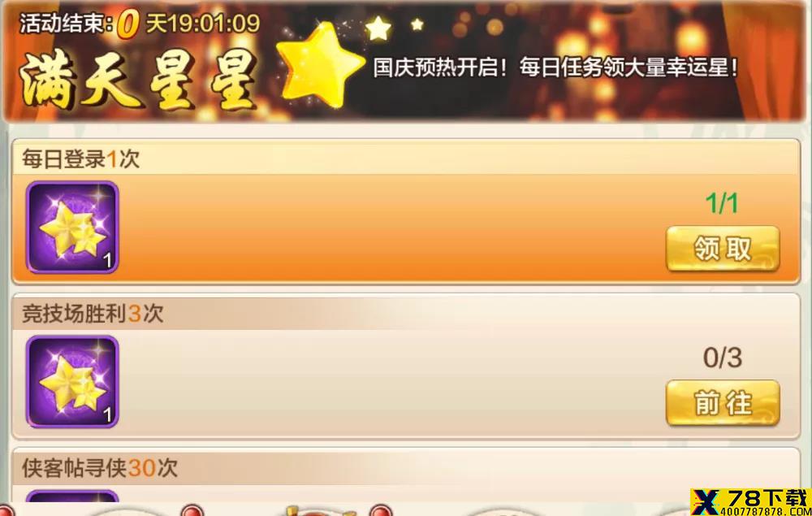Claim the daily login reward with 领取
Image resolution: width=812 pixels, height=516 pixels.
tap(723, 249)
